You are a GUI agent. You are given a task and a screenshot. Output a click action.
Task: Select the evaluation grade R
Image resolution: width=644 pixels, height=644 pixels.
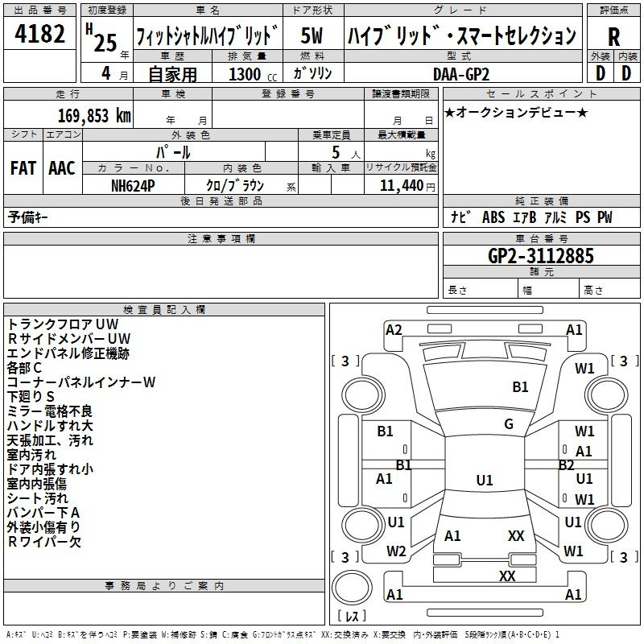coord(614,37)
